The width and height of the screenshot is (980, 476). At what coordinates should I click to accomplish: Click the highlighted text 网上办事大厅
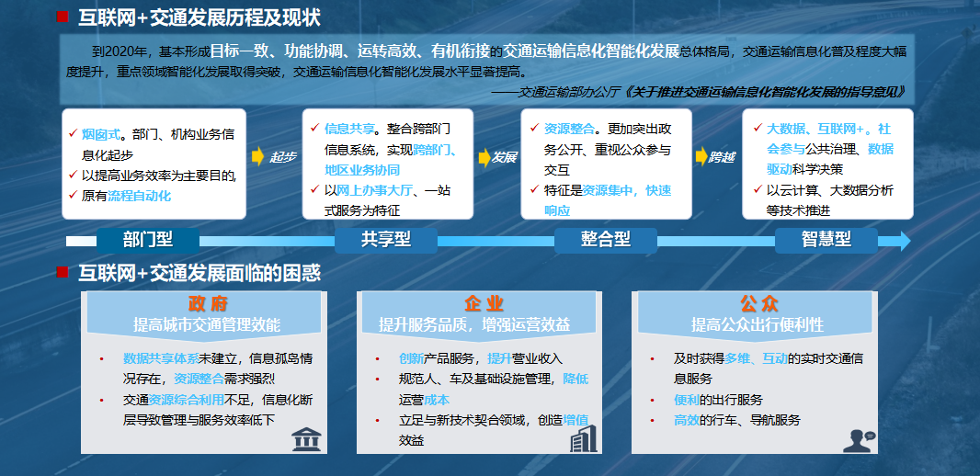[374, 190]
